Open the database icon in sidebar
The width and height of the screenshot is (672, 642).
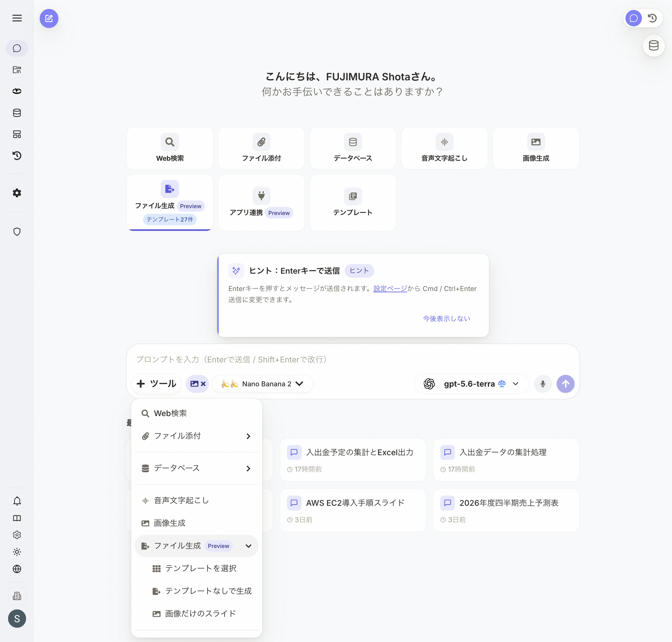click(17, 113)
